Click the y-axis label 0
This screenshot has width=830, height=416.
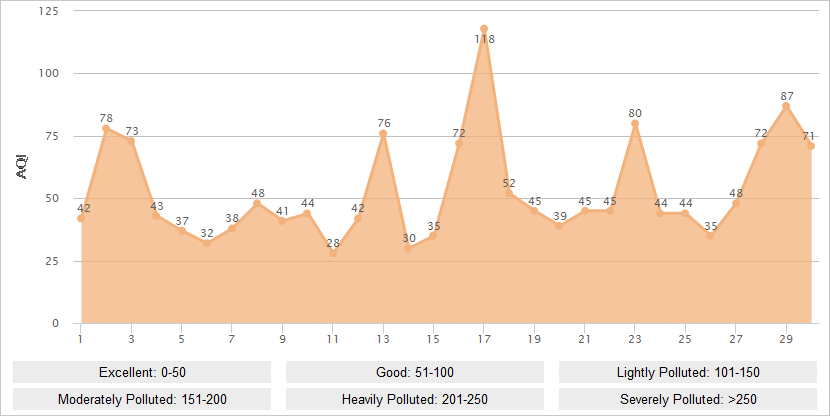pyautogui.click(x=56, y=323)
